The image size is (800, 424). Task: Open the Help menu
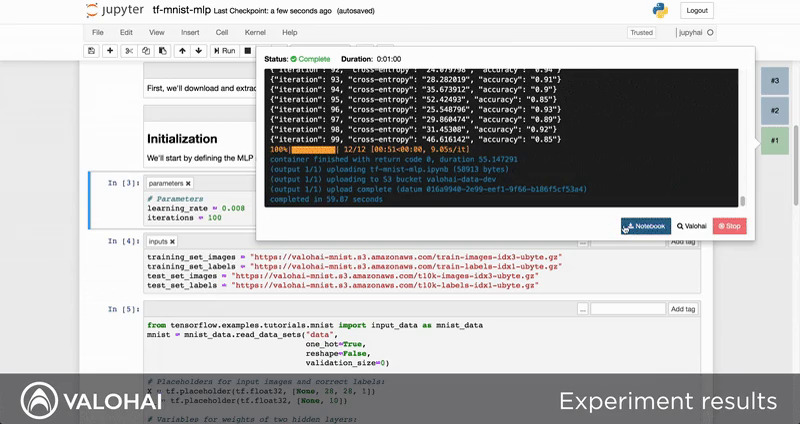click(x=289, y=32)
